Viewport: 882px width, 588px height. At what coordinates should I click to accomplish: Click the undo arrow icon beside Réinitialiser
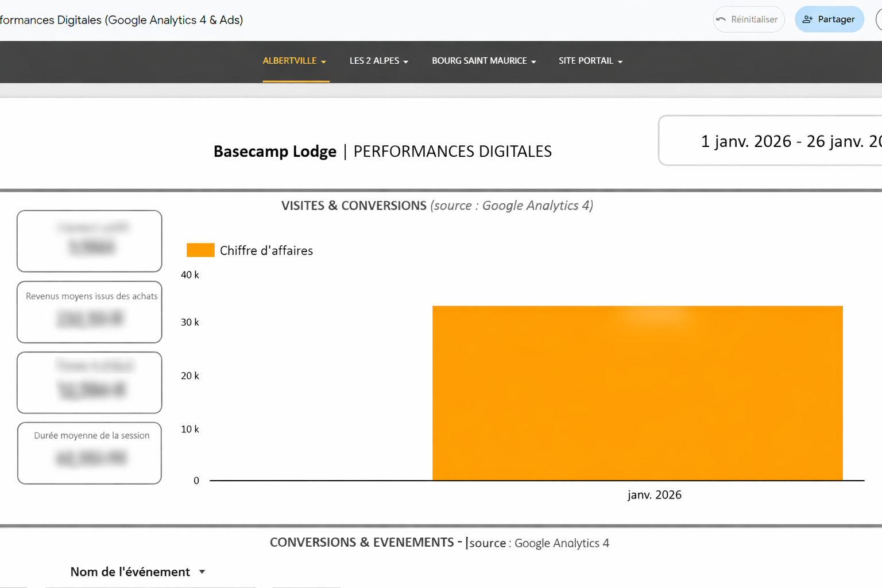[x=721, y=20]
